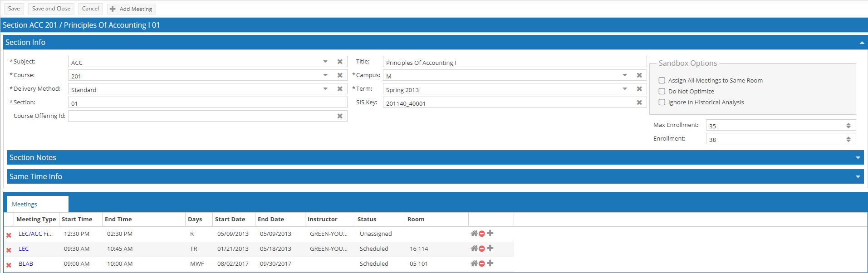Clear the Delivery Method field

340,89
